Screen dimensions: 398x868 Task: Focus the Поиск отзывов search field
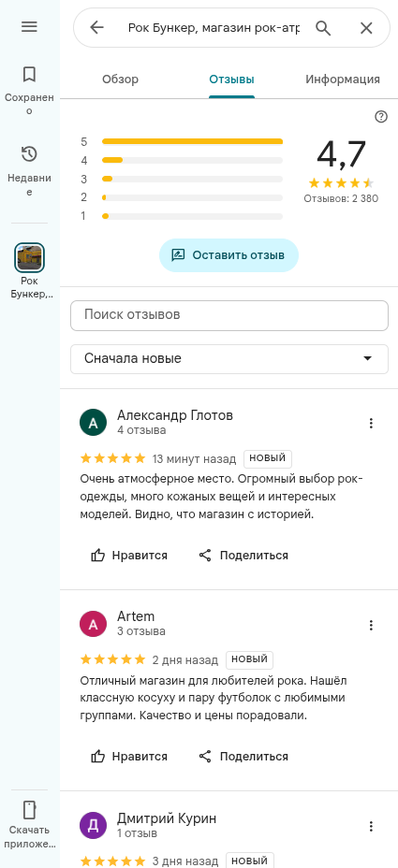tap(229, 315)
